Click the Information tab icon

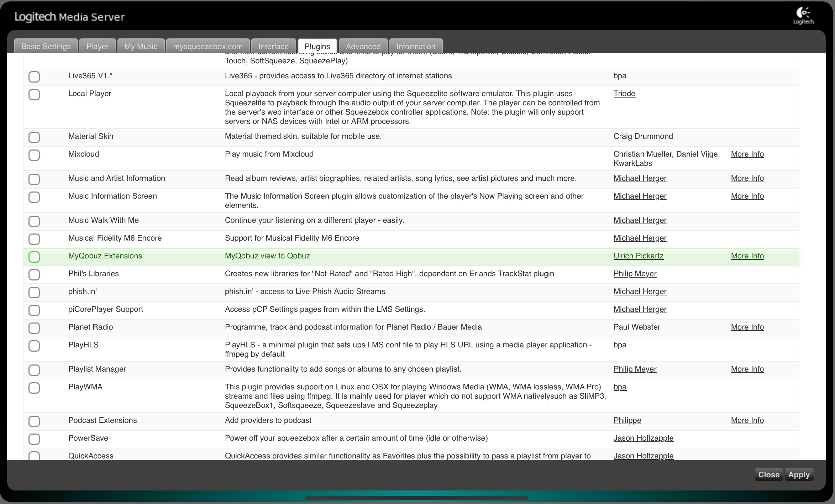pyautogui.click(x=416, y=46)
